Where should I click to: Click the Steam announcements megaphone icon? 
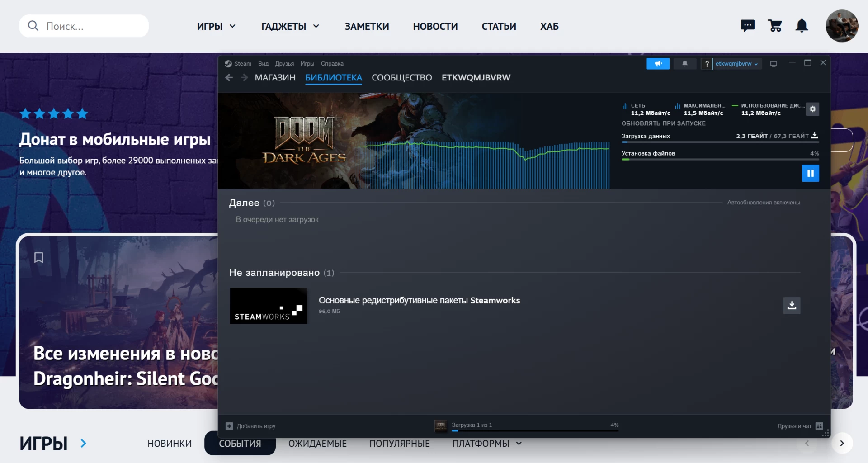pos(658,64)
